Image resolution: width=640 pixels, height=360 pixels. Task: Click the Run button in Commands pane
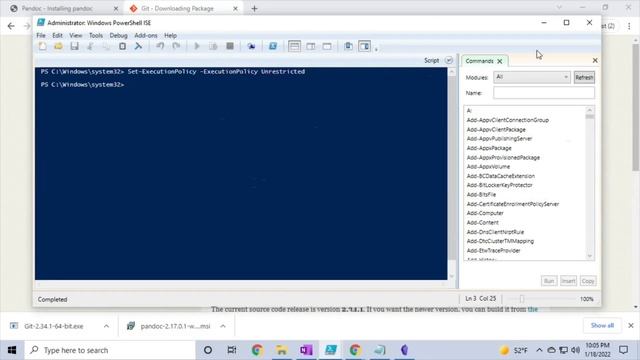tap(549, 281)
